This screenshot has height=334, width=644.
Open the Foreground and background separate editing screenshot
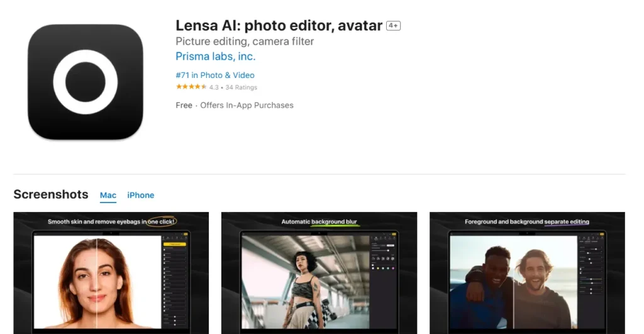(527, 273)
